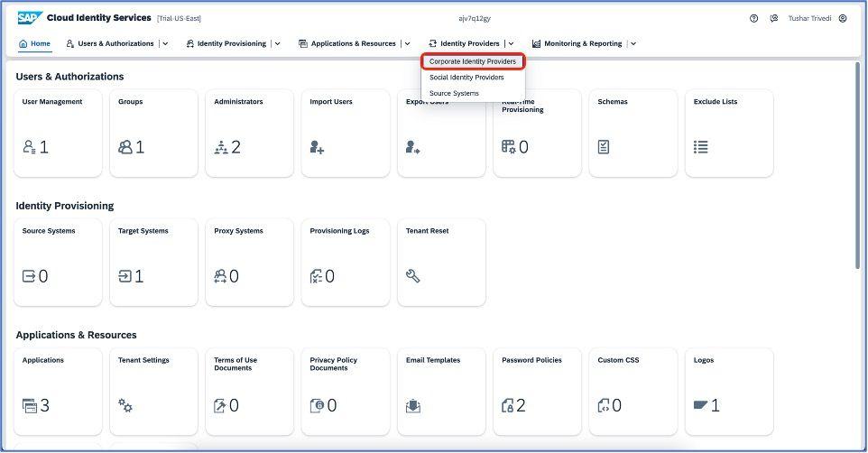Click the Real-Time Provisioning tile icon

[509, 147]
